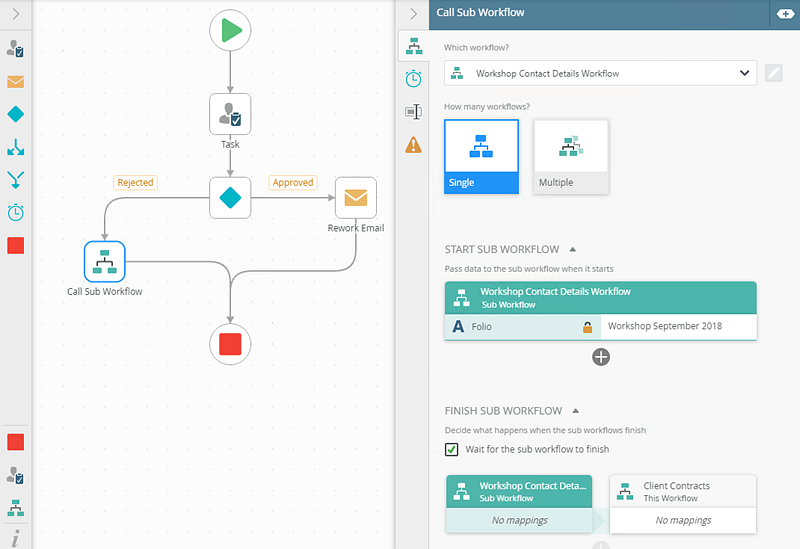
Task: Toggle Wait for sub workflow to finish
Action: [453, 449]
